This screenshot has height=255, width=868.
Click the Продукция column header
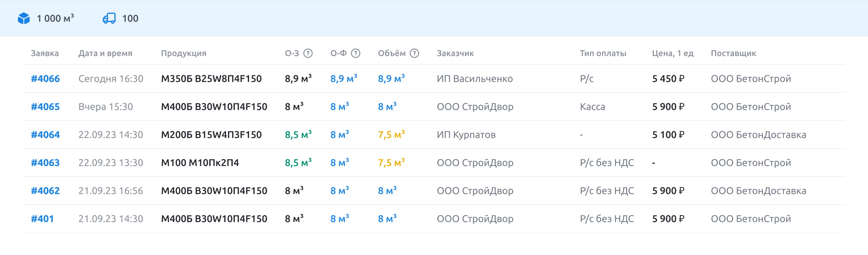click(183, 53)
